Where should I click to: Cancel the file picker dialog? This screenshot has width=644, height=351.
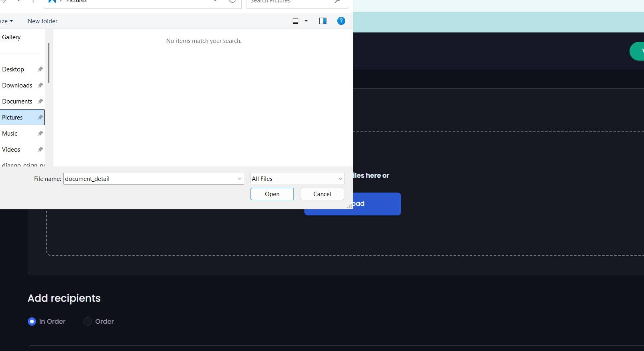click(x=322, y=194)
